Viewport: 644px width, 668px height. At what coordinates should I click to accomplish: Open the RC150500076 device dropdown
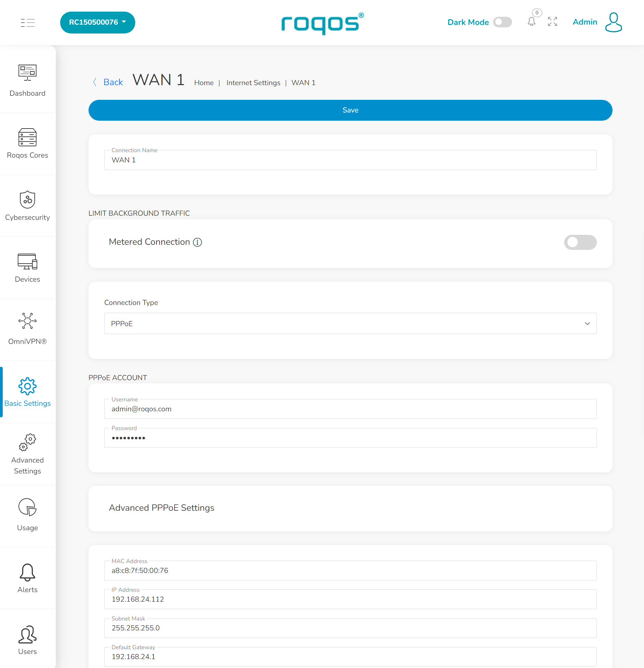click(97, 22)
